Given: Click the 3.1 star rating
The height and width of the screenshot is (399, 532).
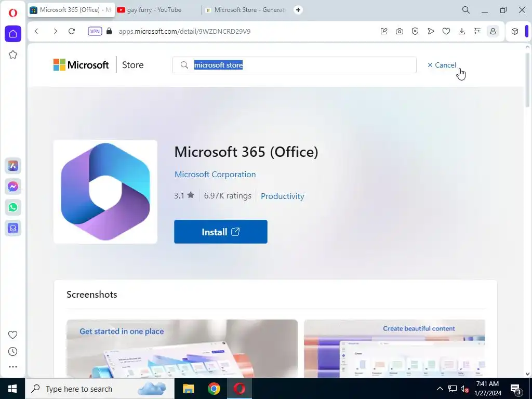Looking at the screenshot, I should click(184, 195).
